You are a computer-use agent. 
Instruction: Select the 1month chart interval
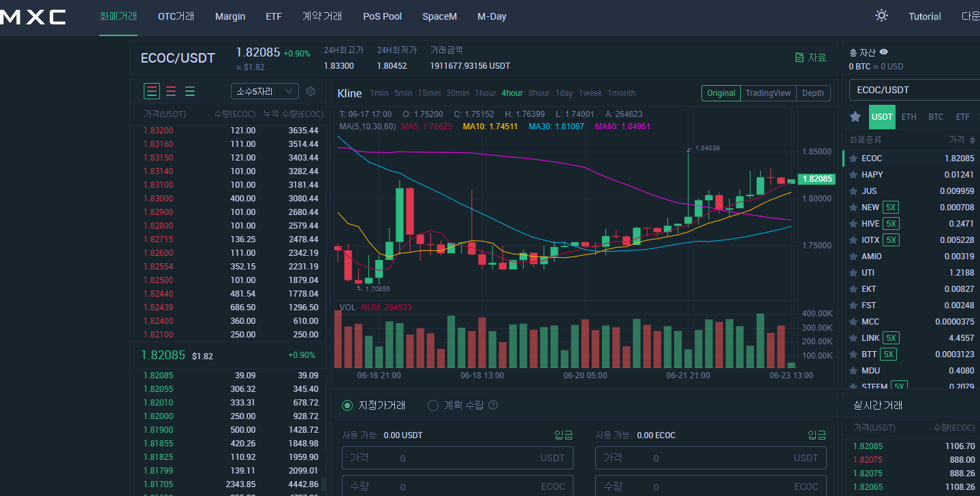click(x=621, y=93)
